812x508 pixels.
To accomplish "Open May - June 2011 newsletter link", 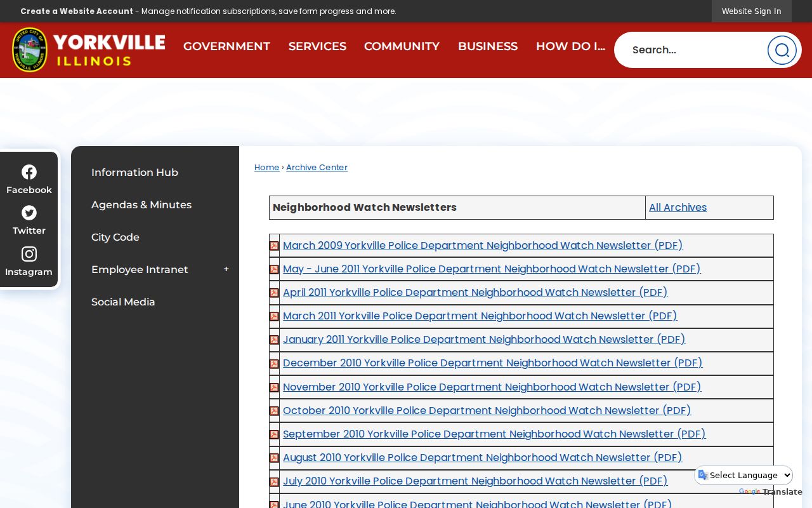I will pyautogui.click(x=492, y=269).
